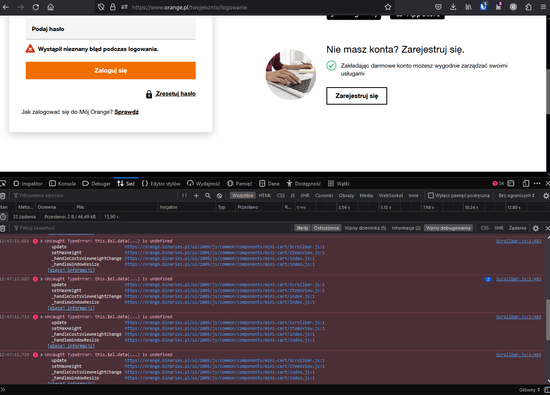Toggle Ostrzeżenia console filter

[x=326, y=228]
